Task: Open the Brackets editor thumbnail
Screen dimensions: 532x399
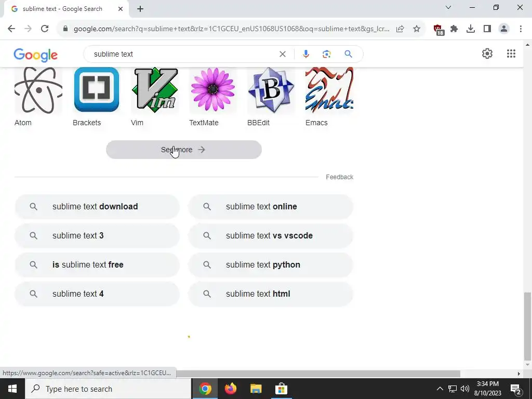Action: (x=96, y=89)
